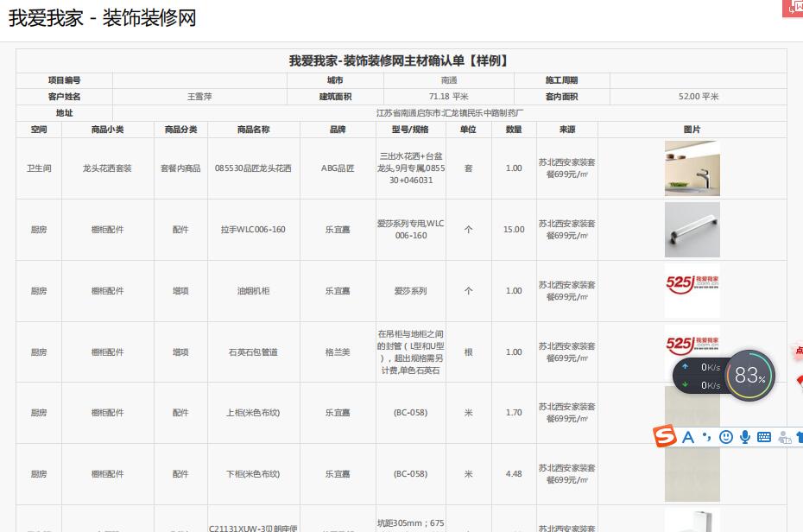The height and width of the screenshot is (532, 803).
Task: Click 拉手WLC006-160 product name
Action: 253,230
